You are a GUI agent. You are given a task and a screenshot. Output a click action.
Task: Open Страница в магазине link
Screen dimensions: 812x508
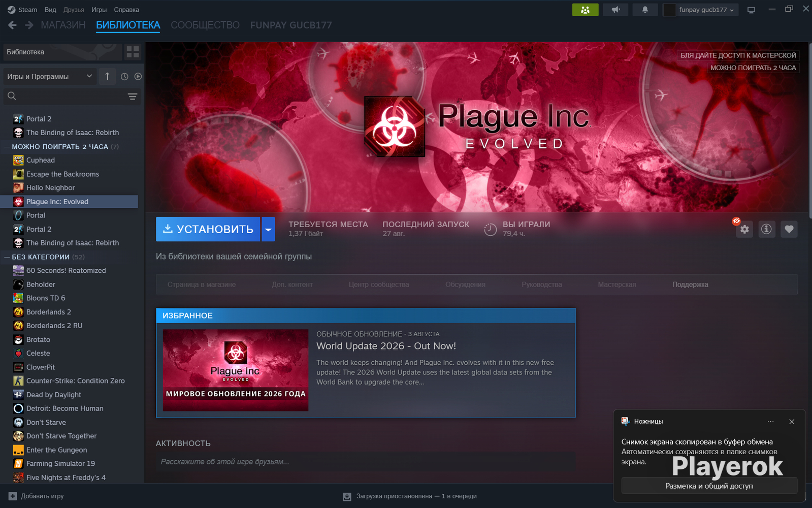tap(202, 284)
